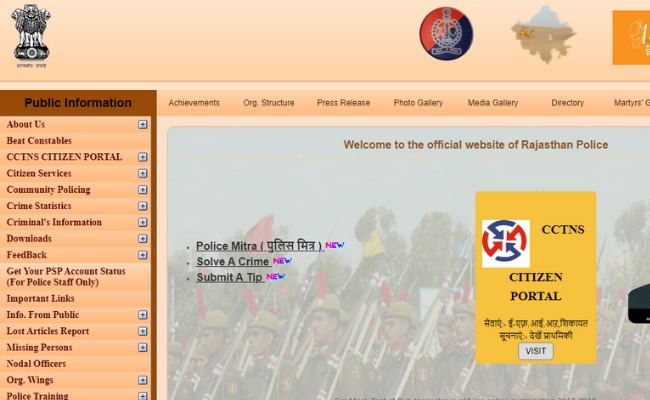Viewport: 650px width, 400px height.
Task: Click the Police Training label
Action: click(37, 396)
